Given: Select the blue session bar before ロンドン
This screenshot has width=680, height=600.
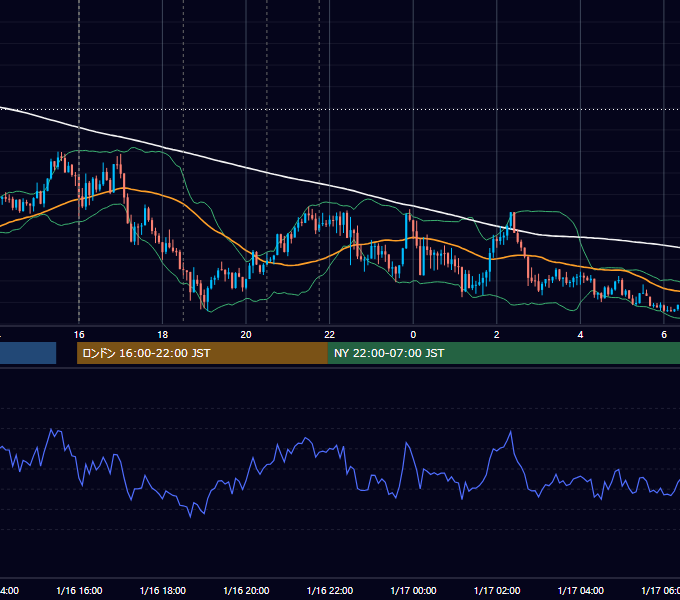Looking at the screenshot, I should (x=28, y=353).
